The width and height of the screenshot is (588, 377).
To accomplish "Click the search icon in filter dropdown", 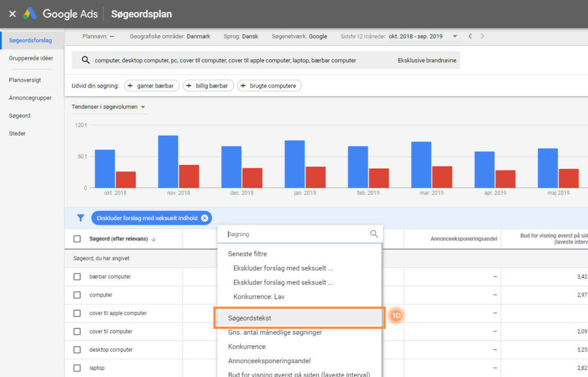I will [x=374, y=234].
